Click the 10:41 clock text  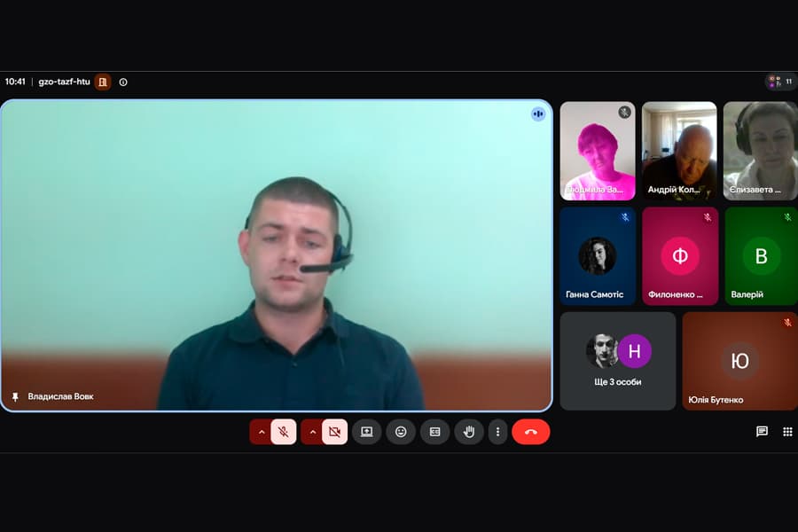click(15, 82)
